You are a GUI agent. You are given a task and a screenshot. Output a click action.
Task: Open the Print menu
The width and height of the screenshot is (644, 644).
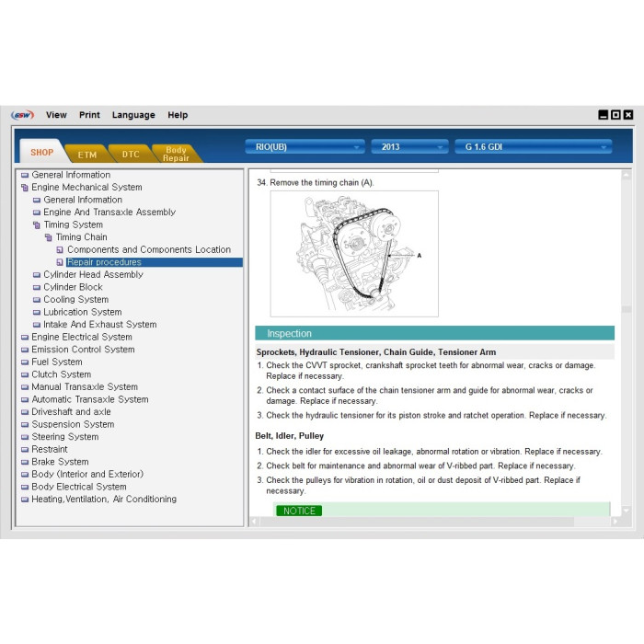pyautogui.click(x=89, y=115)
